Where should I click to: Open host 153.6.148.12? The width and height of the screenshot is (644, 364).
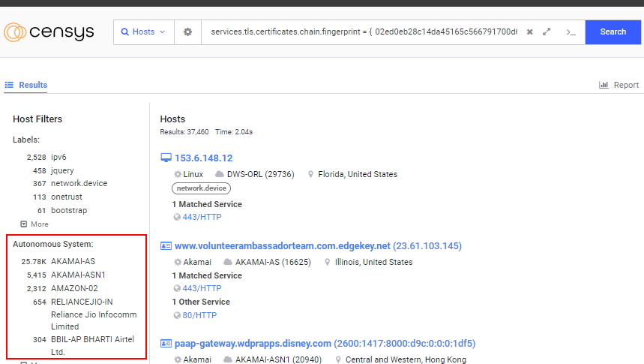[x=204, y=158]
